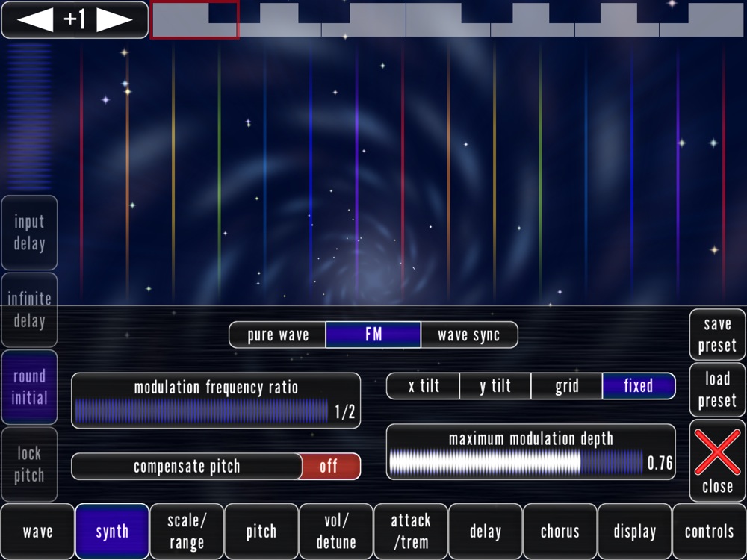Select pure wave synthesis mode
The width and height of the screenshot is (747, 560).
[278, 335]
